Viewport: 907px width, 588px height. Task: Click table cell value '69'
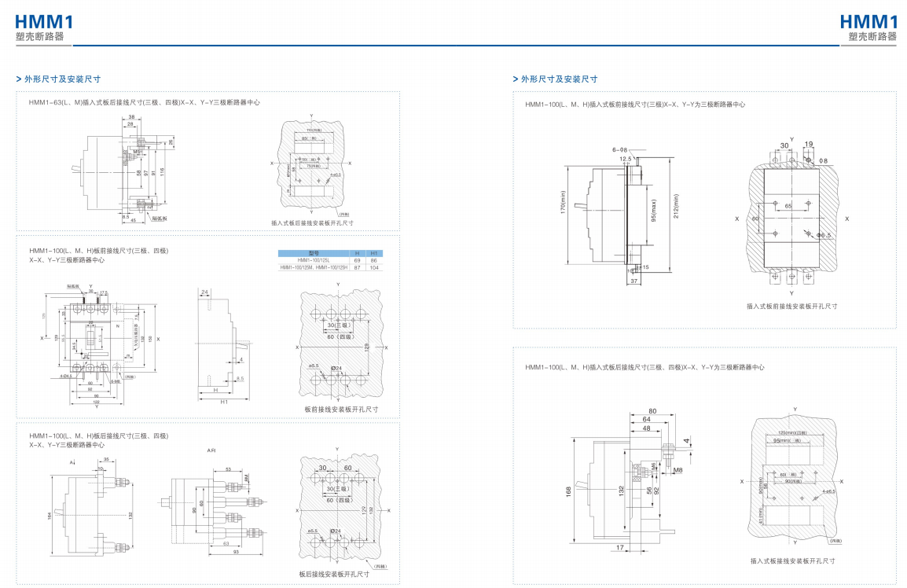click(357, 260)
